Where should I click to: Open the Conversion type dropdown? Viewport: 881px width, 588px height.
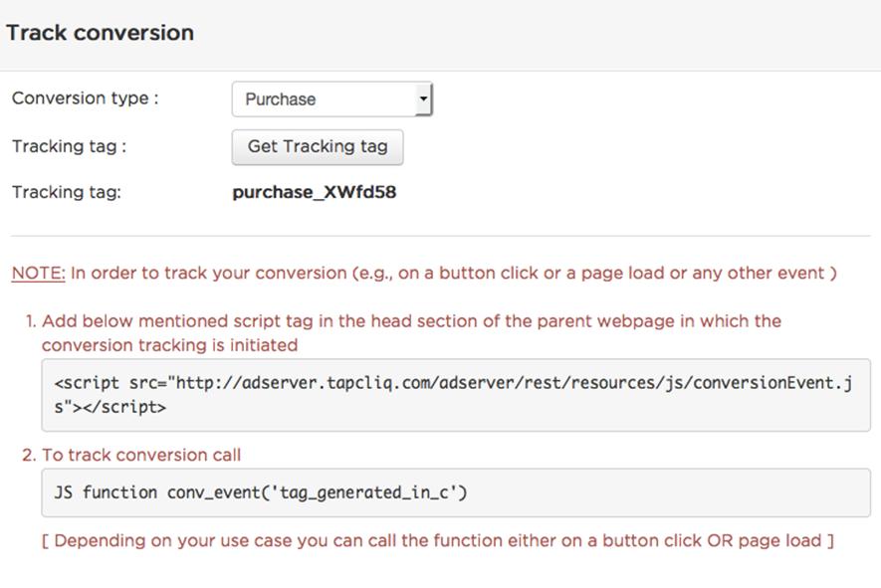point(332,99)
